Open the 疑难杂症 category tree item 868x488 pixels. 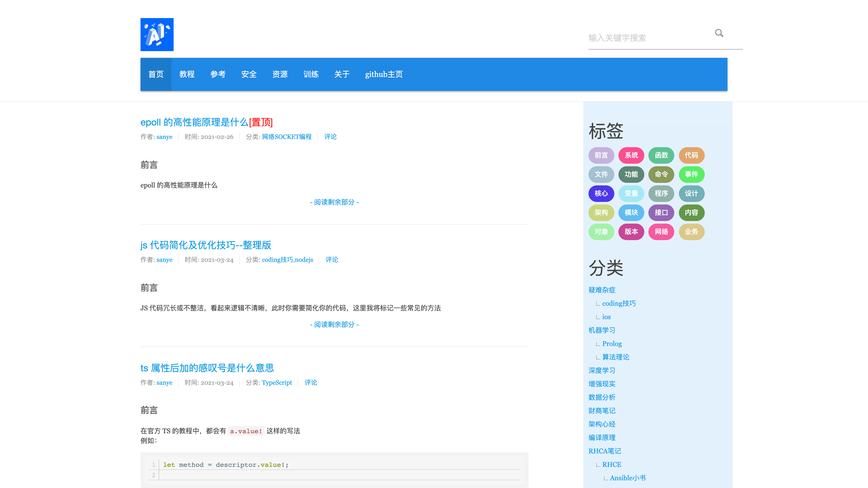click(601, 290)
